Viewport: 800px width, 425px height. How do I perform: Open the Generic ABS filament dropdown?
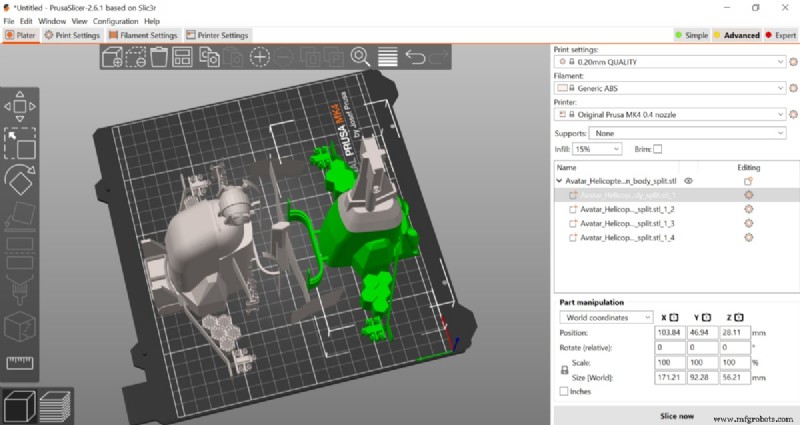coord(670,88)
